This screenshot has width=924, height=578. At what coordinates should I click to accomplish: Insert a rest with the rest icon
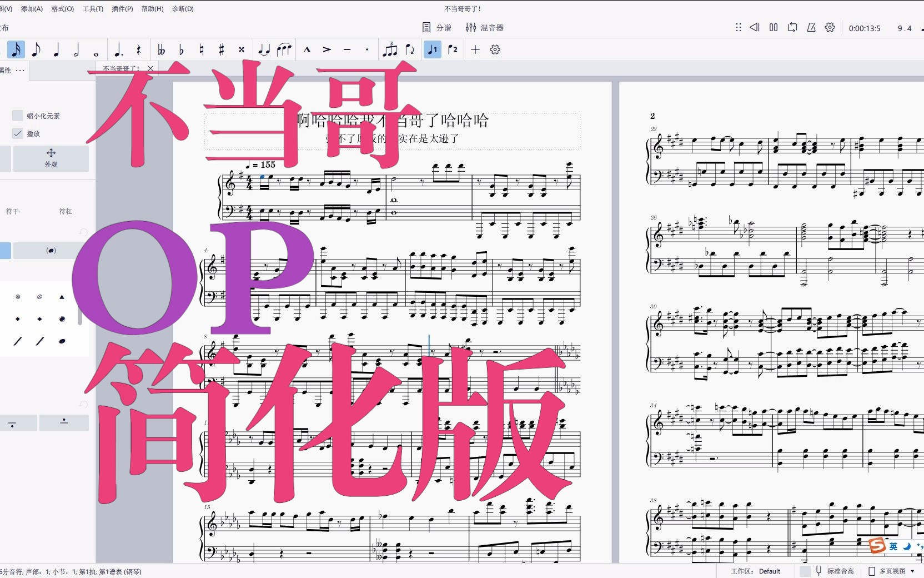click(138, 49)
